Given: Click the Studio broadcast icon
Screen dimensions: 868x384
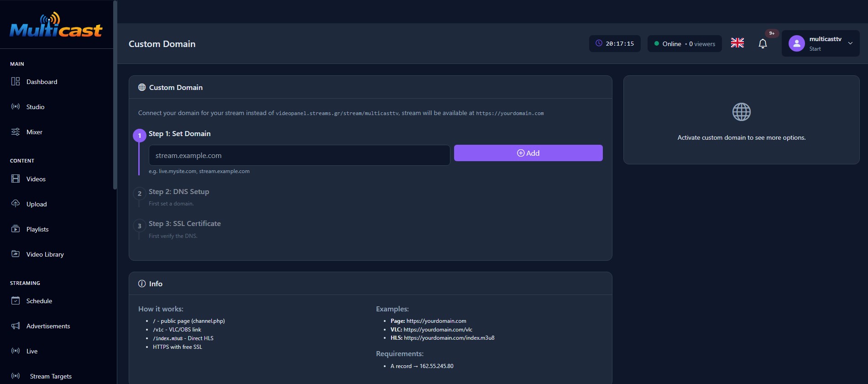Looking at the screenshot, I should pos(16,106).
